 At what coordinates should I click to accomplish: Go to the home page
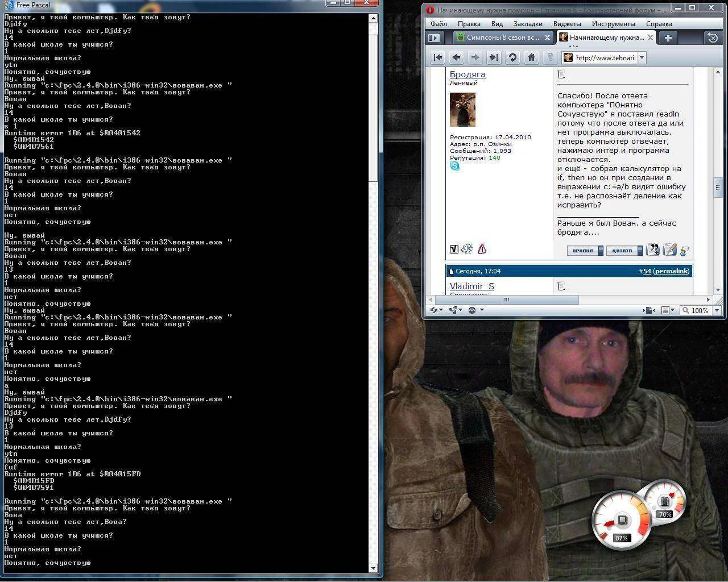point(531,57)
